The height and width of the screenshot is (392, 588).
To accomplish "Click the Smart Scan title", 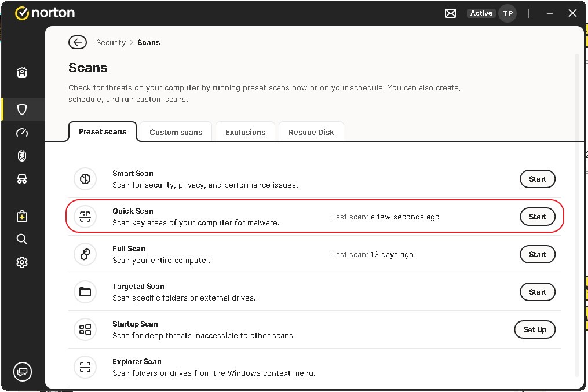I will 133,173.
